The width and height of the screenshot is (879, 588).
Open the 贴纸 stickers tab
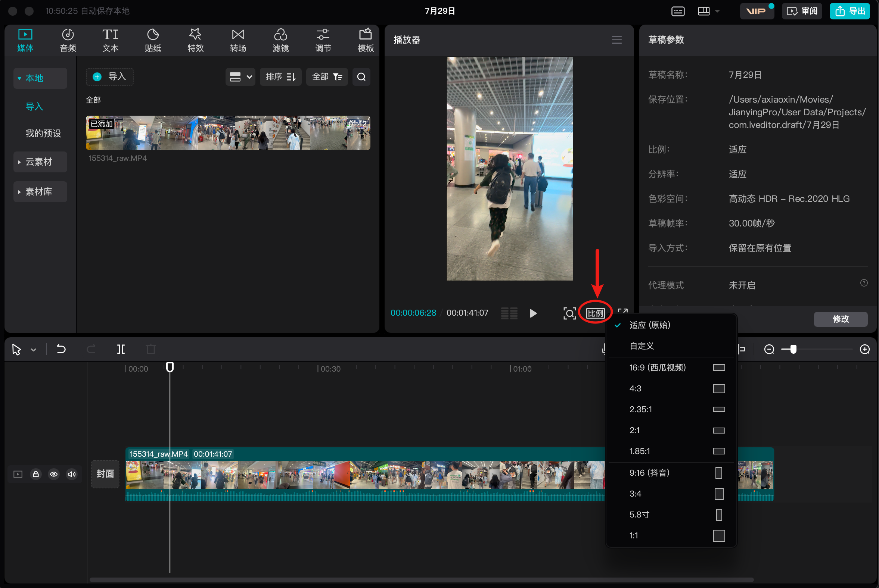click(153, 41)
